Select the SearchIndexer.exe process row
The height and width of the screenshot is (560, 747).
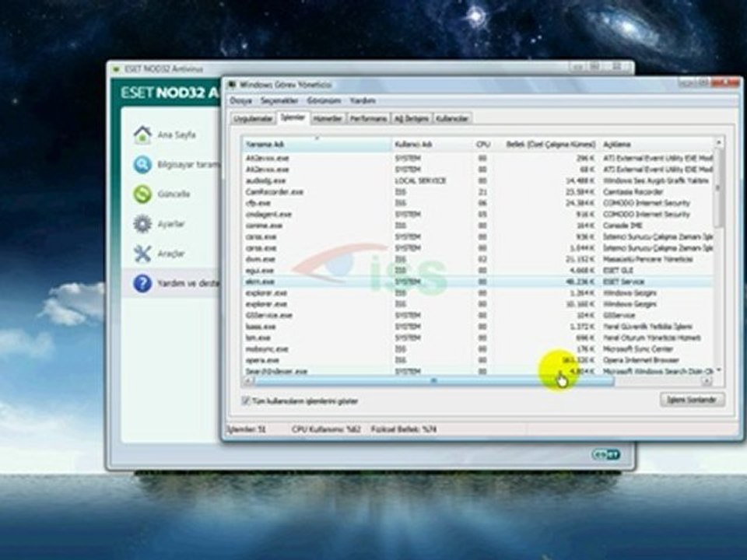pyautogui.click(x=479, y=371)
